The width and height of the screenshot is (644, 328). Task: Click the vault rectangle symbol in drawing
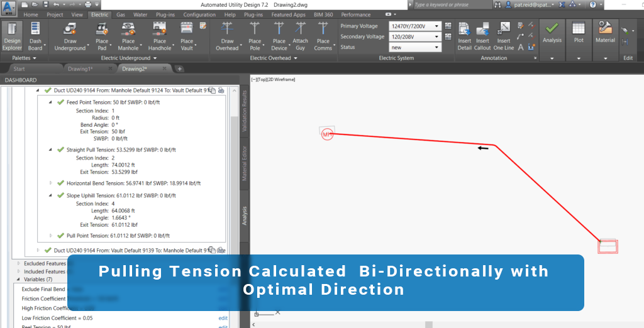[608, 246]
